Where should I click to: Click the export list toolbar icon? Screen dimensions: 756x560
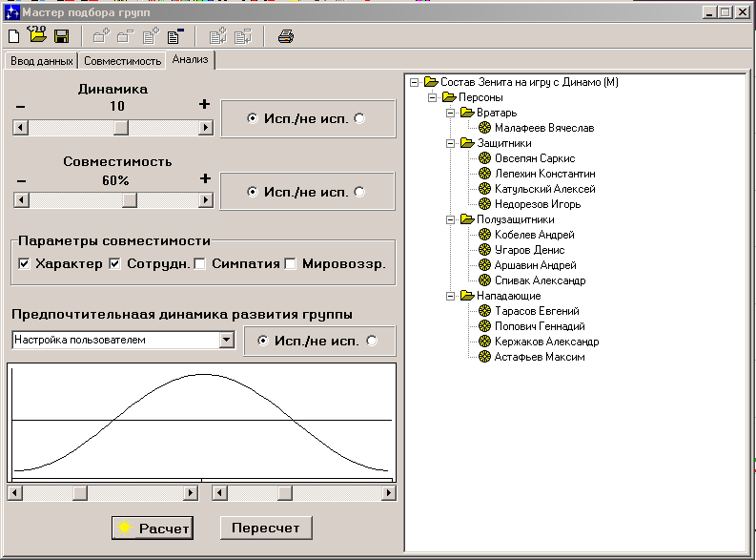click(243, 36)
